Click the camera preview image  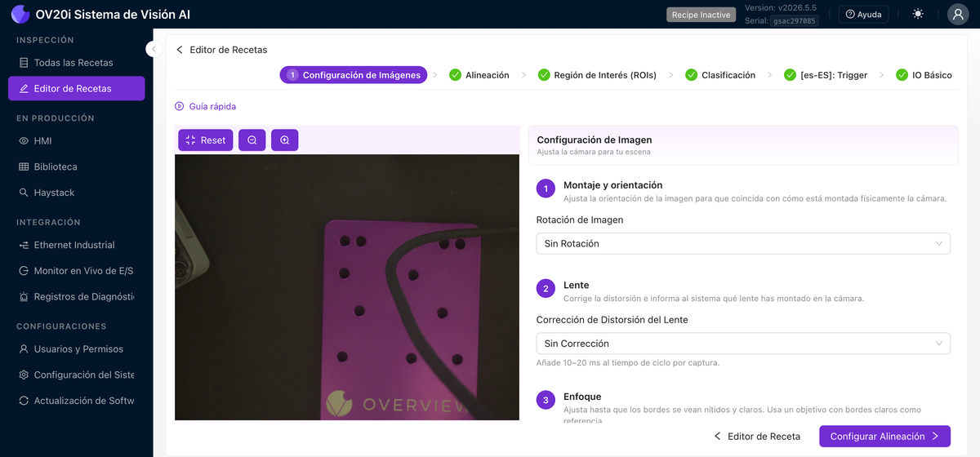tap(347, 287)
